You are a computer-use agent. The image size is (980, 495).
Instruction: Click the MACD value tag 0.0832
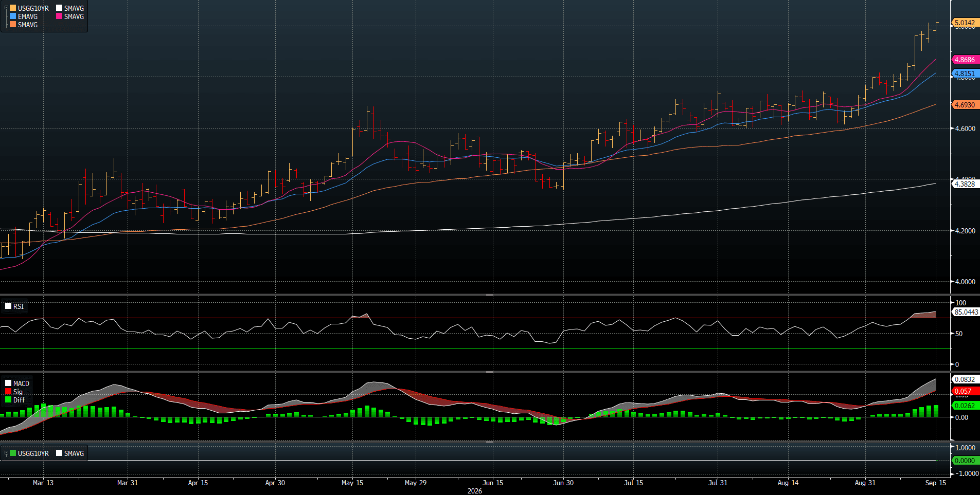(965, 379)
